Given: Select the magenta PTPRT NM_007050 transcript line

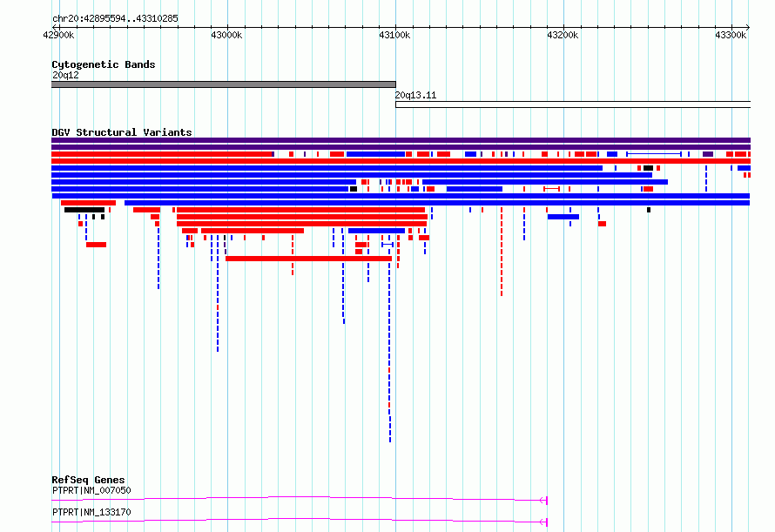Looking at the screenshot, I should click(299, 498).
